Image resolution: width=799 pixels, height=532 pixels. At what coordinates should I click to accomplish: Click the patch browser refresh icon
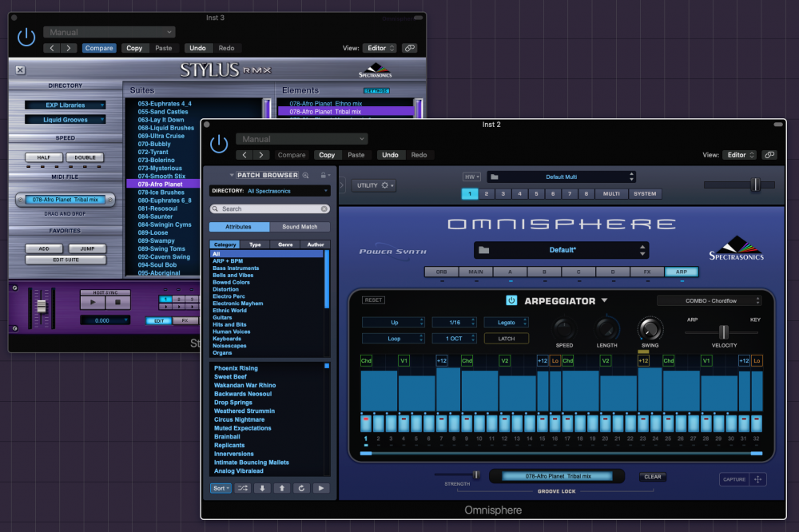301,488
